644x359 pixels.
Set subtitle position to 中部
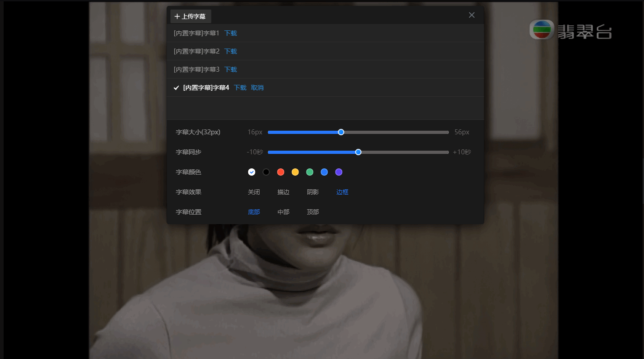283,212
